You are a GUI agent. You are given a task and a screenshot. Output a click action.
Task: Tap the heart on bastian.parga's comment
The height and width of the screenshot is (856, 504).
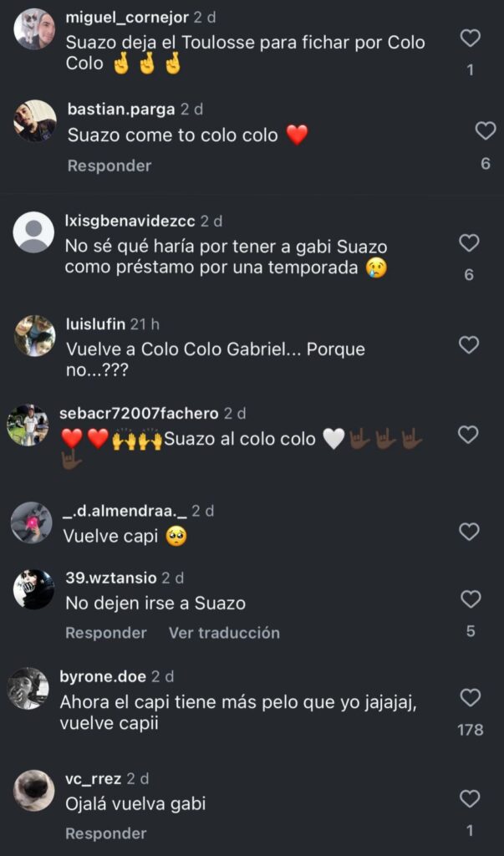click(486, 130)
